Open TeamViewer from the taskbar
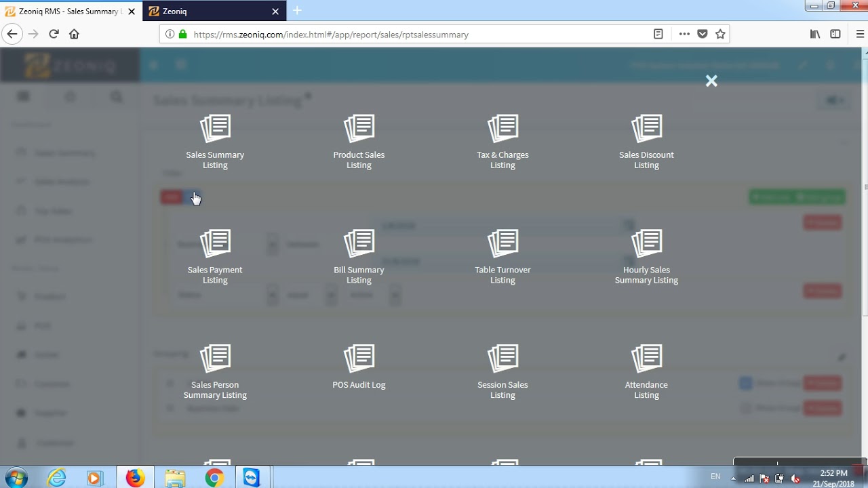This screenshot has width=868, height=488. [252, 478]
